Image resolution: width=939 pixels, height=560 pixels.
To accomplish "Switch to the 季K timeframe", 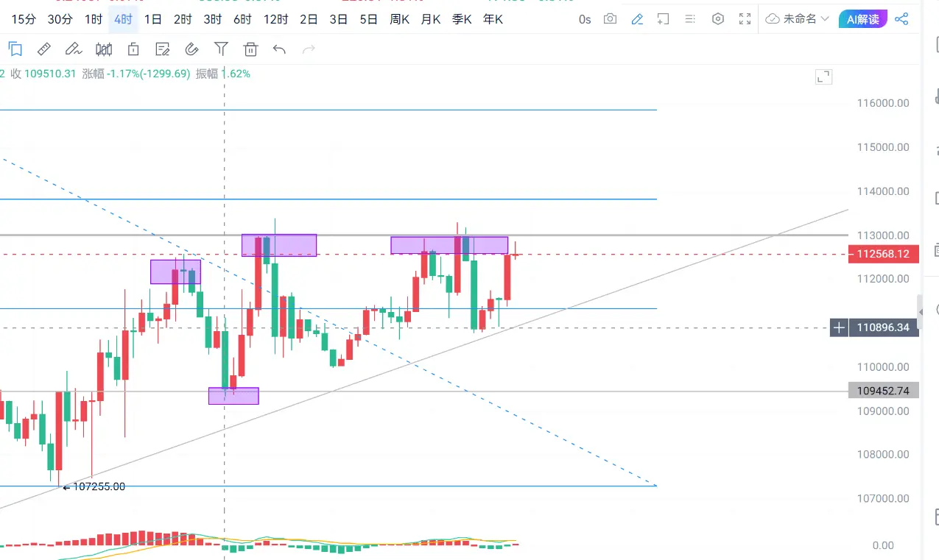I will (x=462, y=19).
